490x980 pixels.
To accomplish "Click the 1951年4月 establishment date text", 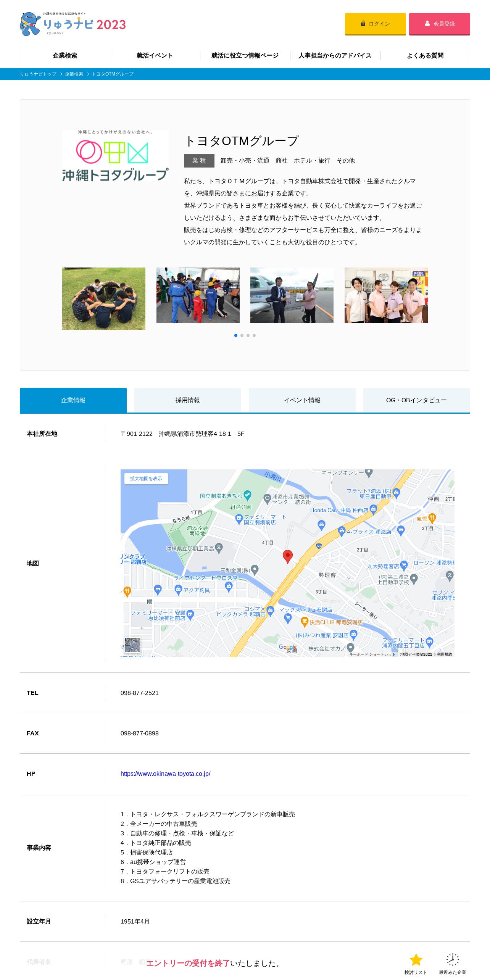I will (x=135, y=921).
